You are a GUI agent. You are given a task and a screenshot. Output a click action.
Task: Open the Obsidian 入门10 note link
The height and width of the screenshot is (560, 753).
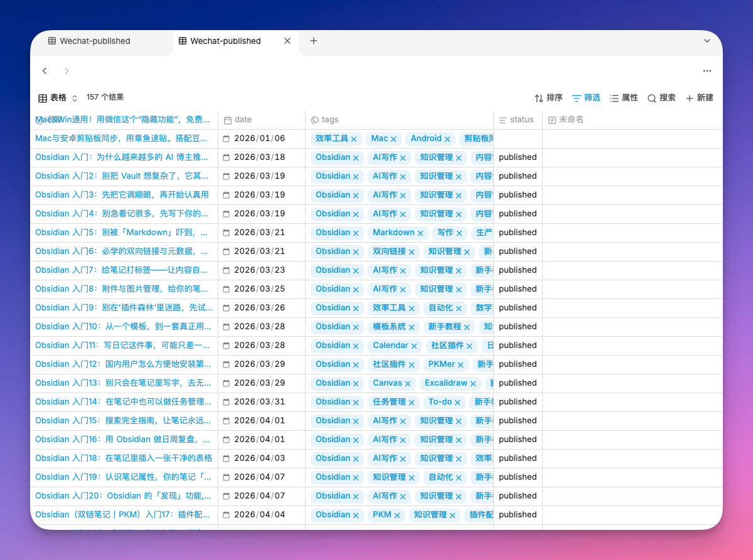123,327
